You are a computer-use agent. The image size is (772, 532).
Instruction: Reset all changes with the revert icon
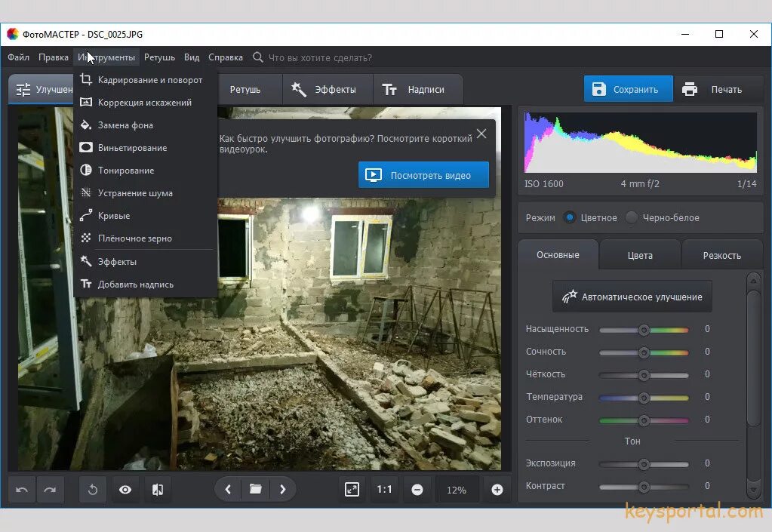(93, 490)
